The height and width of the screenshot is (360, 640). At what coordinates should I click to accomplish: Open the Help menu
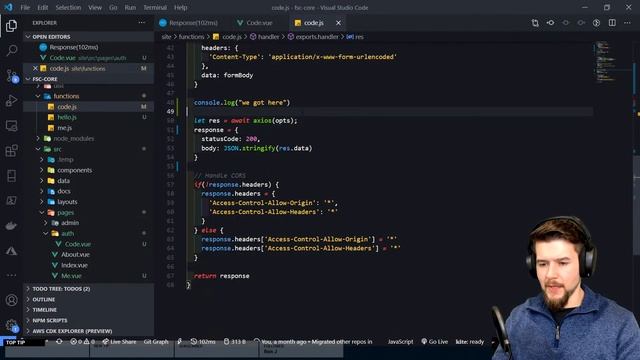180,7
